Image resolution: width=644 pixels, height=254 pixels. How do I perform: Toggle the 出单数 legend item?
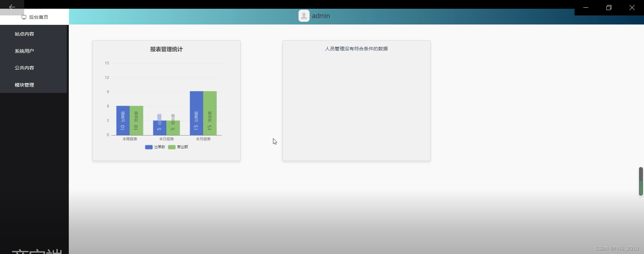pos(155,147)
